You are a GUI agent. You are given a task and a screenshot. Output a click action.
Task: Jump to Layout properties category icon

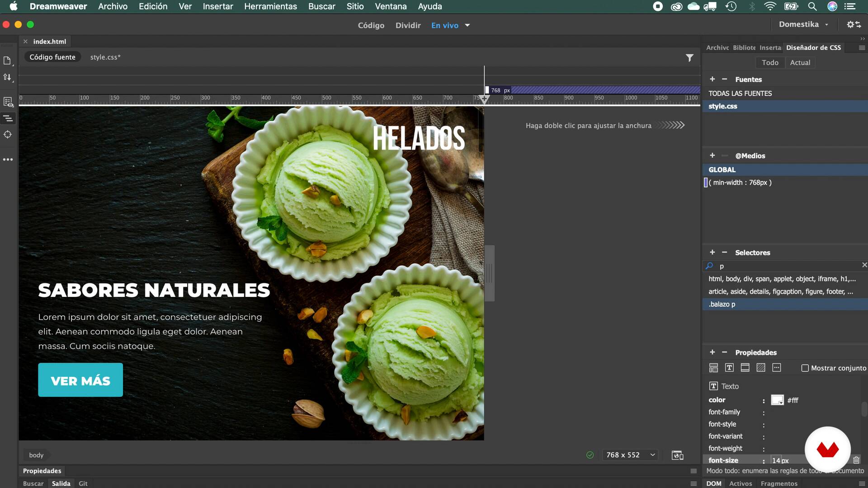713,368
